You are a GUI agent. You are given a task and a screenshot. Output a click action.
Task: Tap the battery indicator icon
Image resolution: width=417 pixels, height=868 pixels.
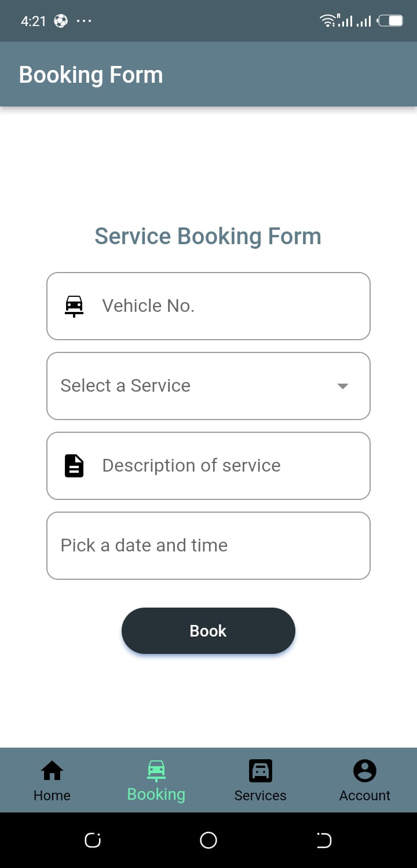[x=391, y=21]
